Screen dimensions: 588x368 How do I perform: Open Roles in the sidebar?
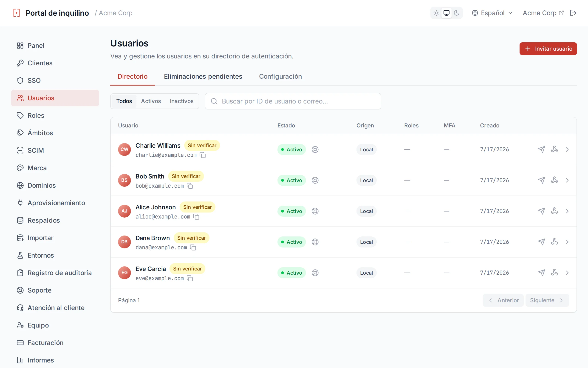55,115
